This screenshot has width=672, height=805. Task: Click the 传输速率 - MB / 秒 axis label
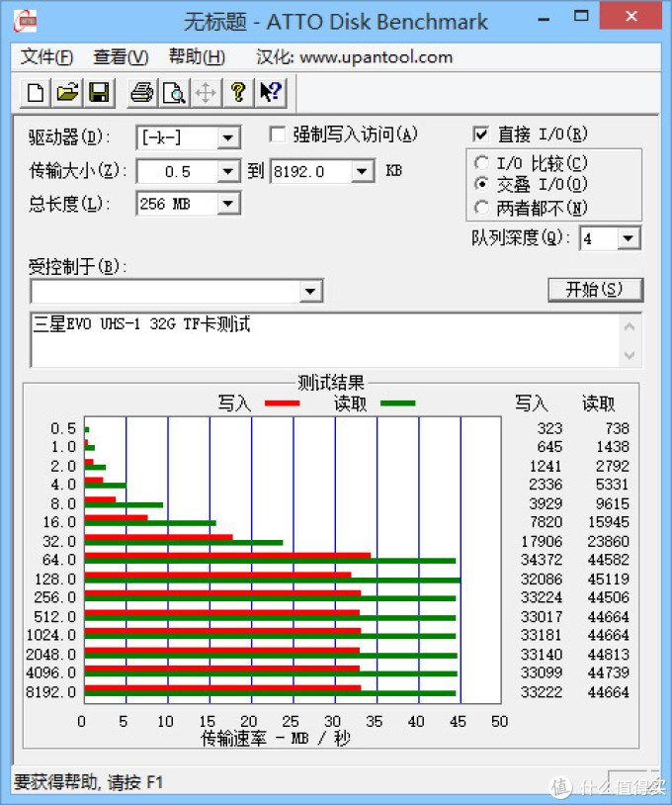point(276,739)
